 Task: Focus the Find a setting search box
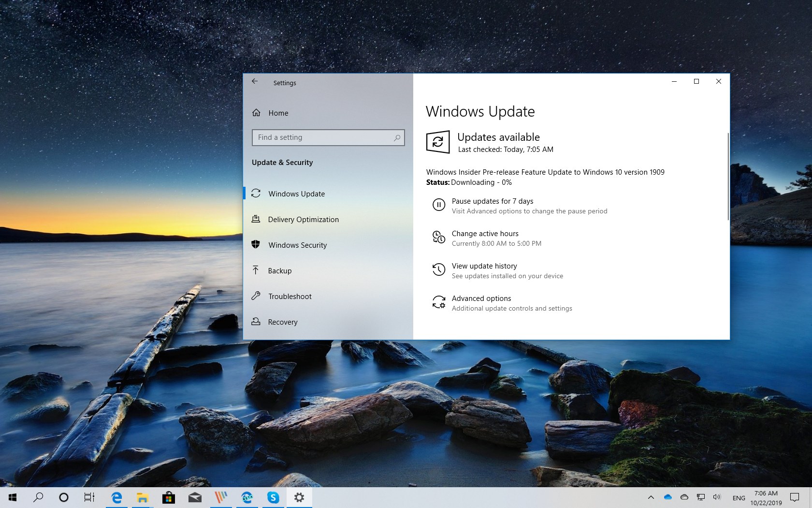tap(328, 137)
